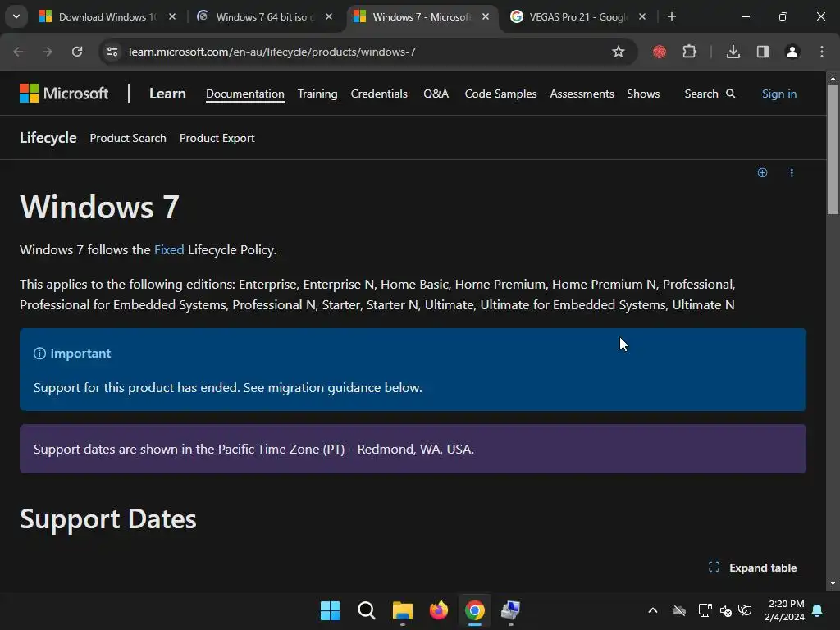Viewport: 840px width, 630px height.
Task: Open the Chrome three-dot menu
Action: pyautogui.click(x=822, y=52)
